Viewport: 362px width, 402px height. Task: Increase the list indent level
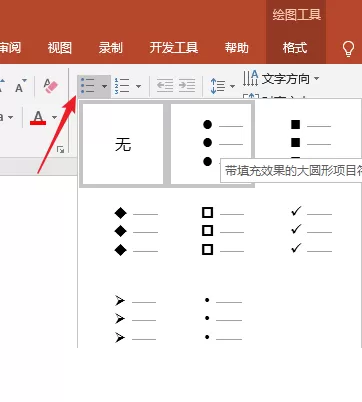(x=187, y=86)
